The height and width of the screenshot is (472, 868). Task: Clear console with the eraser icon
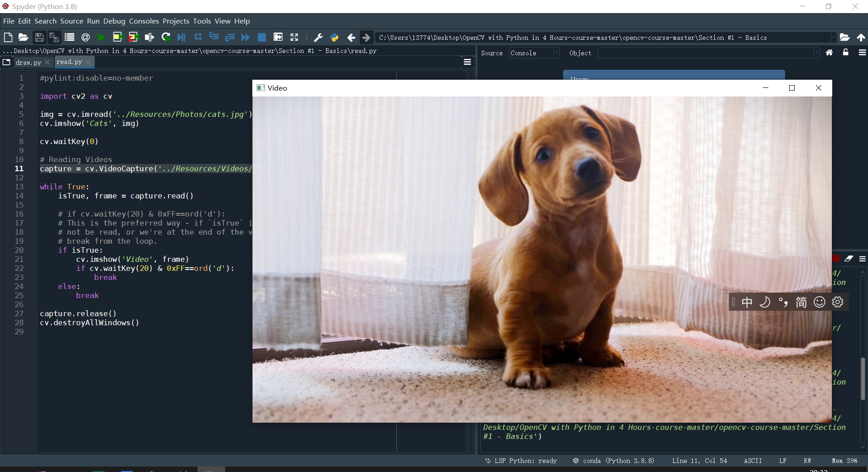(x=849, y=259)
